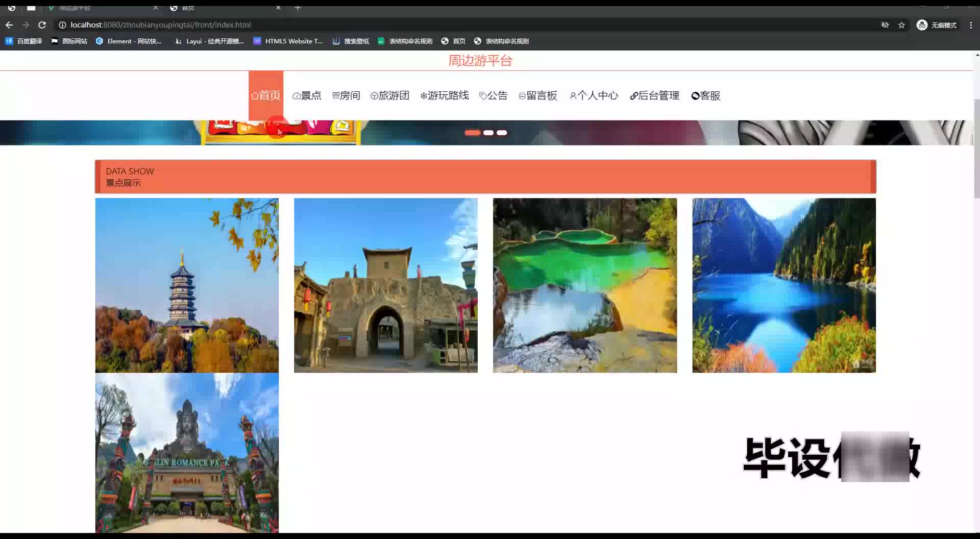Switch to third carousel slide dot
The height and width of the screenshot is (539, 980).
coord(502,133)
